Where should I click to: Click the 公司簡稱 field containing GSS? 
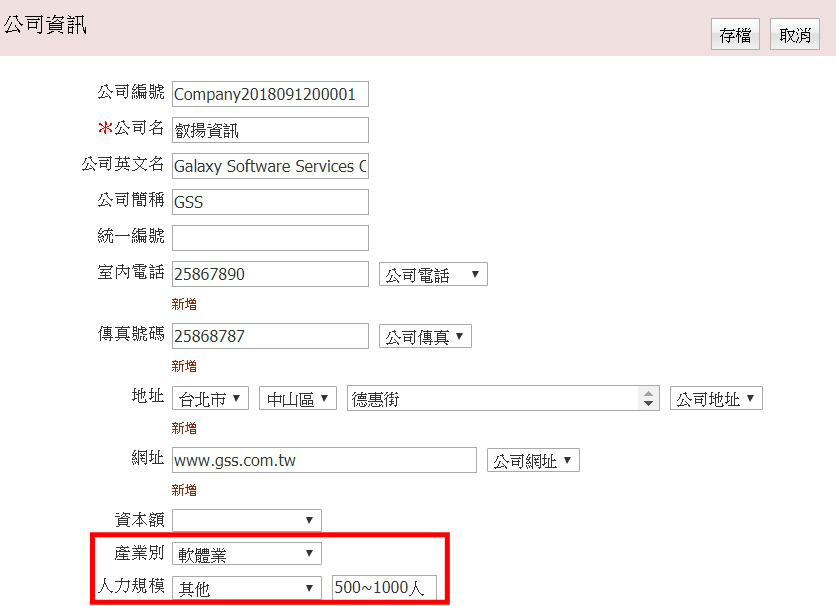270,202
